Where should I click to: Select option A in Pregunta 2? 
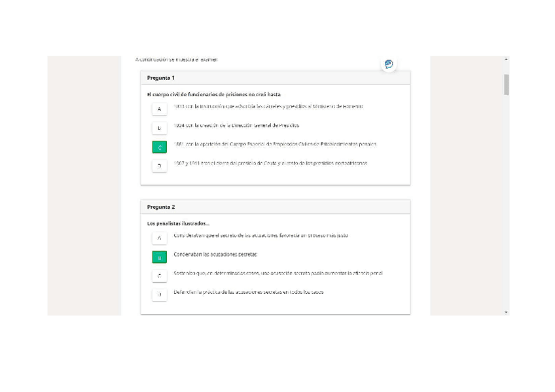click(x=159, y=238)
